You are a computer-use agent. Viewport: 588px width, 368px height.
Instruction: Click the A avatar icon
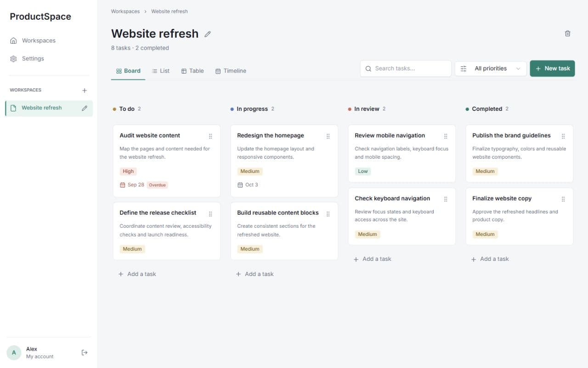[x=14, y=353]
